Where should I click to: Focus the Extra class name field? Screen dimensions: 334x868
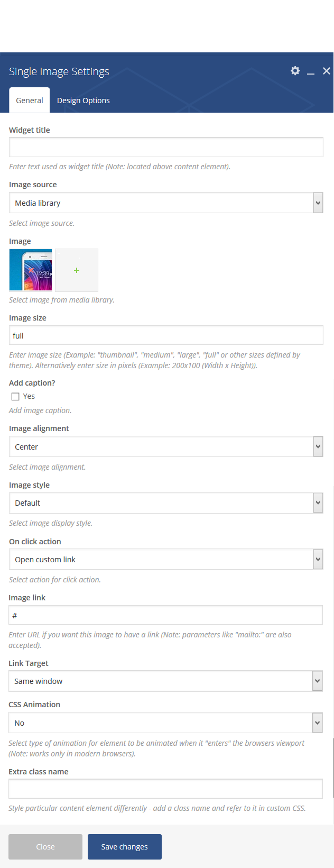pos(165,789)
